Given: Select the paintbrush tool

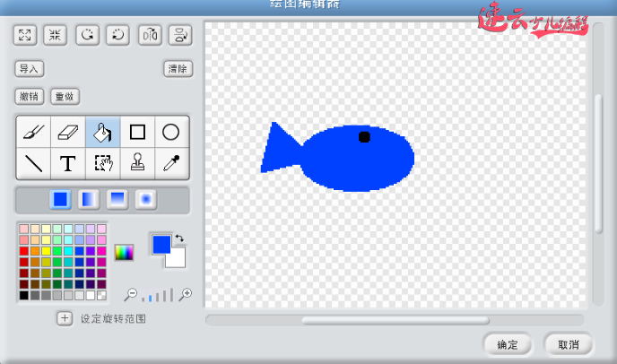Looking at the screenshot, I should 33,133.
